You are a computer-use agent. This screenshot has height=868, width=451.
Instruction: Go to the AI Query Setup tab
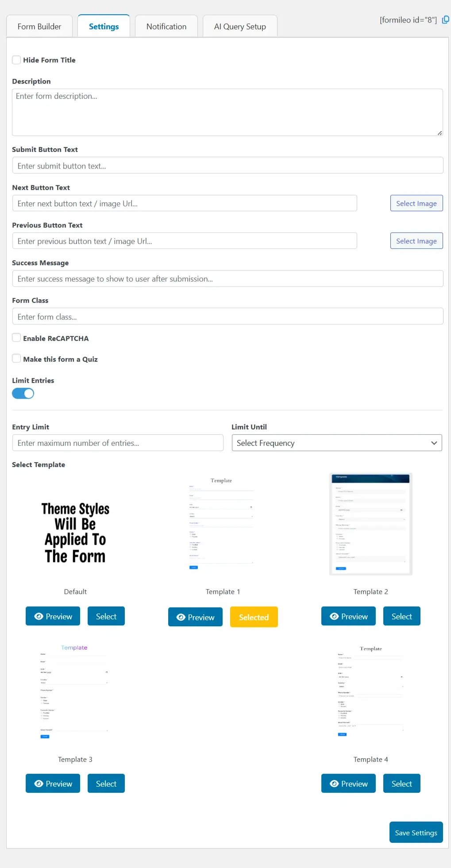[x=240, y=27]
